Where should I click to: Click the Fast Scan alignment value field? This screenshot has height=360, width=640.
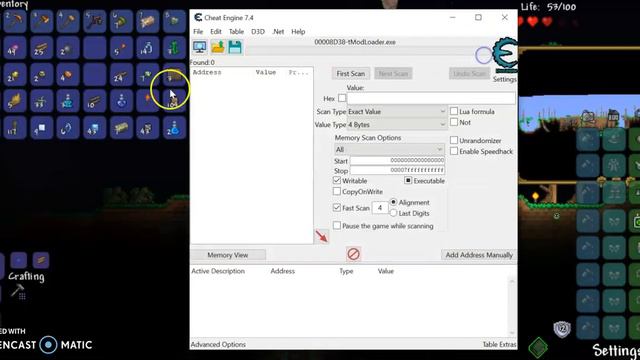click(380, 208)
